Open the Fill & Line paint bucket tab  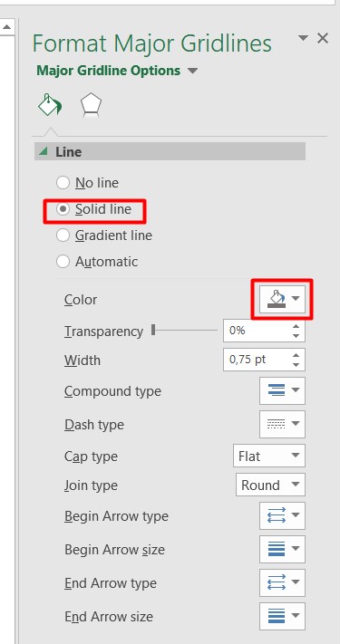tap(50, 105)
